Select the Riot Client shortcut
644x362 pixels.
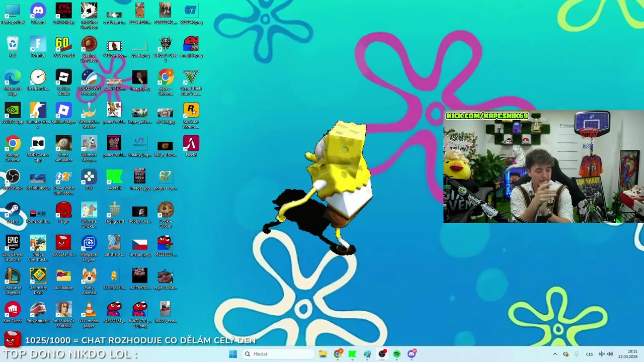[x=13, y=312]
